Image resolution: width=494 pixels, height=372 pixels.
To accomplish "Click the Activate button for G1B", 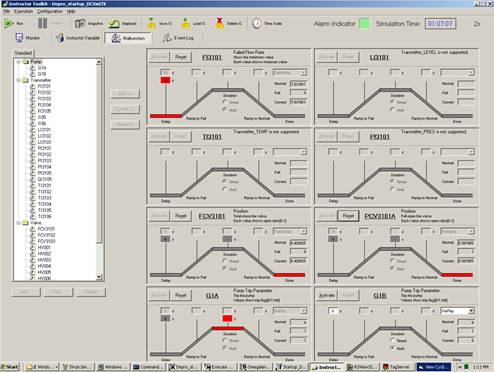I will point(327,295).
